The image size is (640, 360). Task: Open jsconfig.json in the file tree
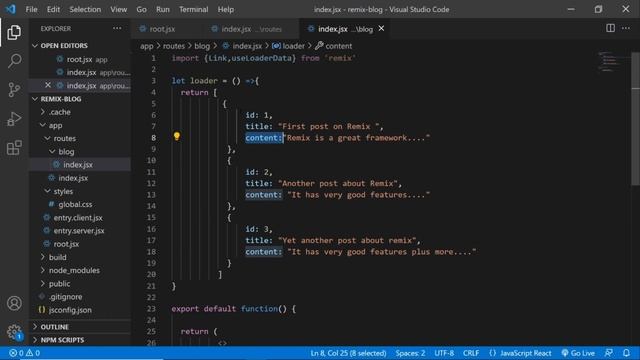click(80, 310)
